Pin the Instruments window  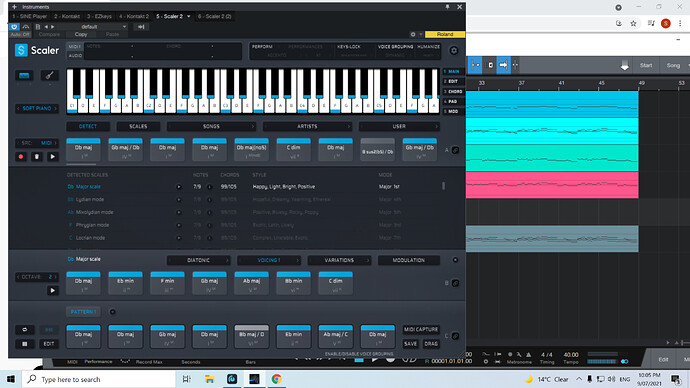click(448, 7)
